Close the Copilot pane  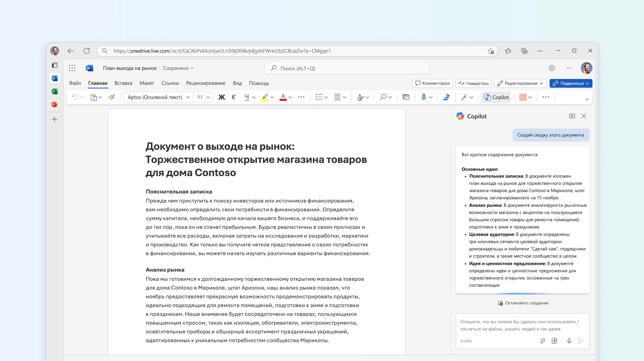pos(584,116)
